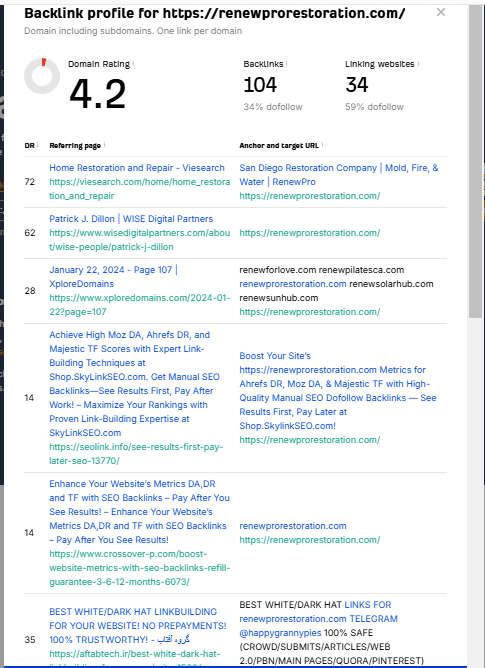Open the crossover-p.com boost-website-metrics URL
Viewport: 485px width, 668px height.
139,567
